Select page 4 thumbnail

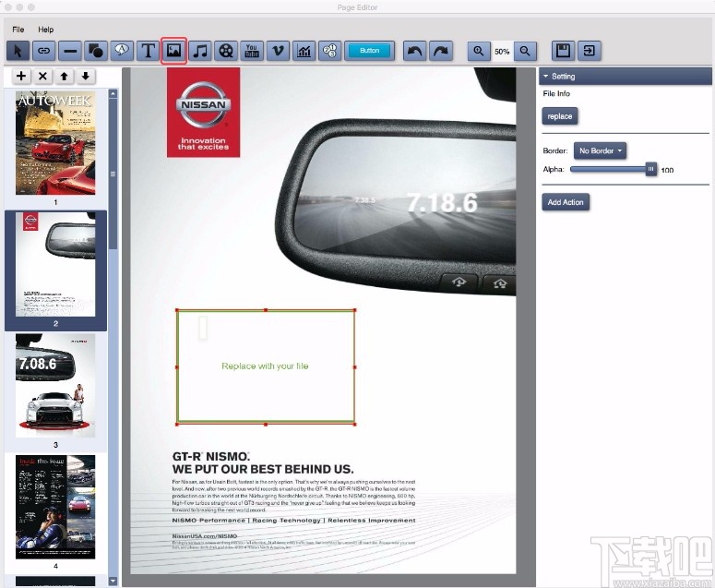tap(55, 507)
